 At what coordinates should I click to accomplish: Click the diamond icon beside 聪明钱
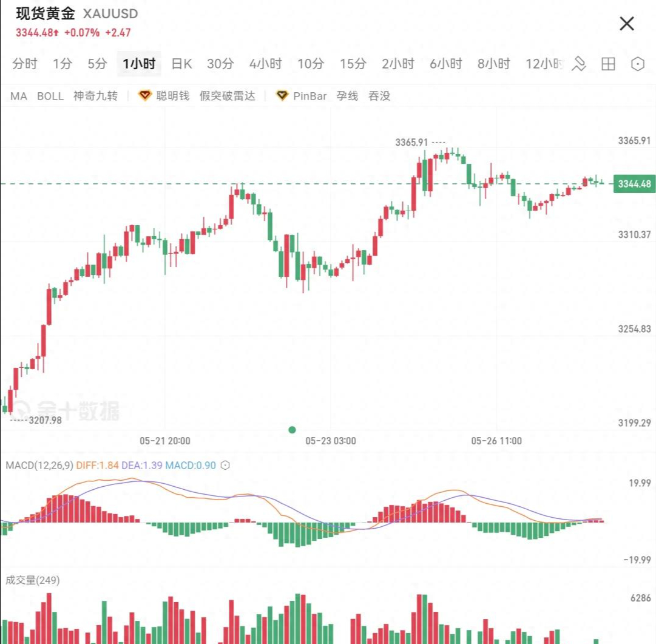[x=144, y=96]
